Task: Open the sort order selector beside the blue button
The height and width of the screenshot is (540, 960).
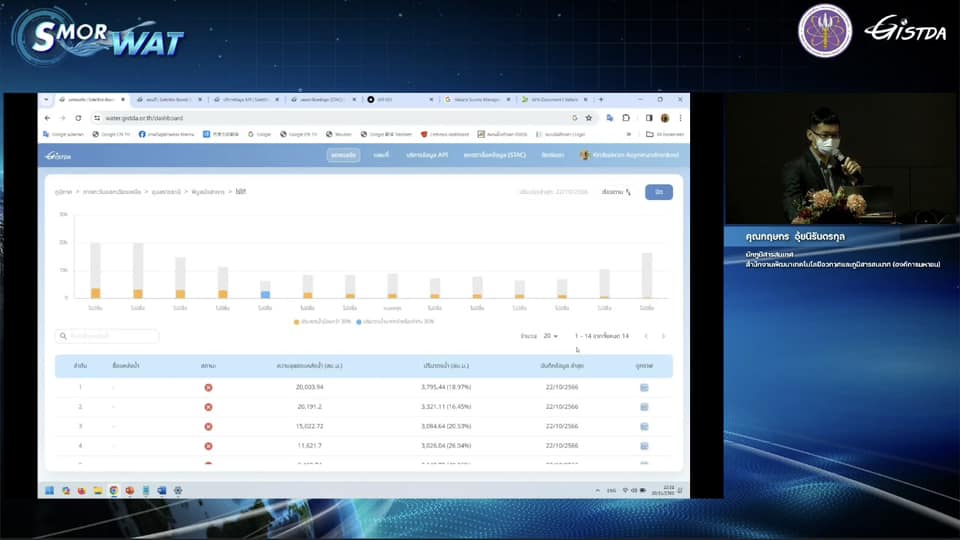Action: [616, 192]
